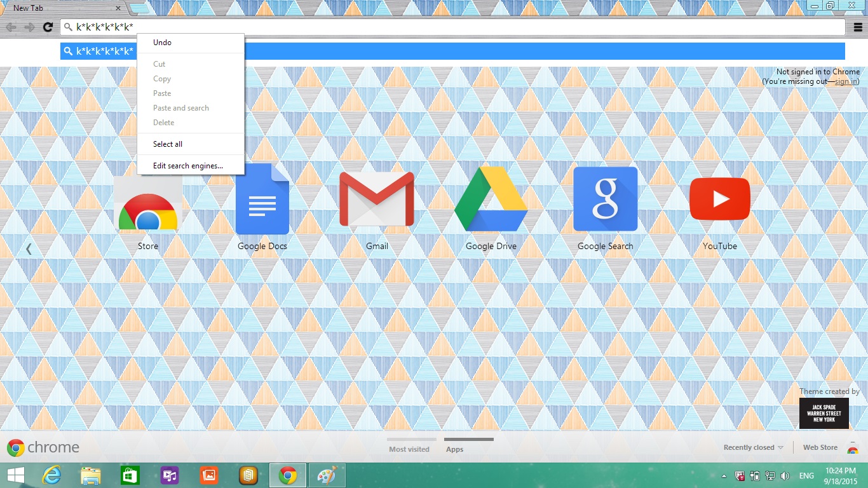The height and width of the screenshot is (488, 868).
Task: Open the volume control in system tray
Action: coord(785,475)
